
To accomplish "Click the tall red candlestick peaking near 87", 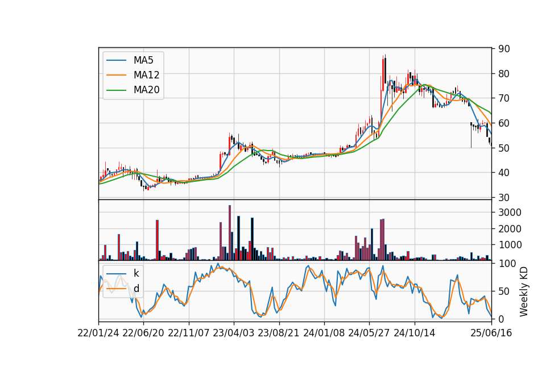I will click(x=383, y=74).
